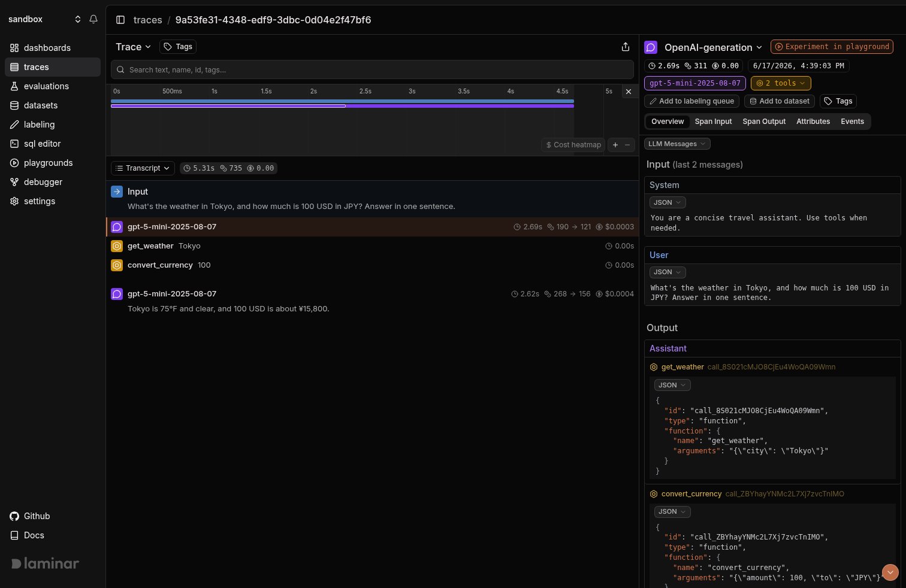Click orange scroll-down arrow button

(x=890, y=572)
